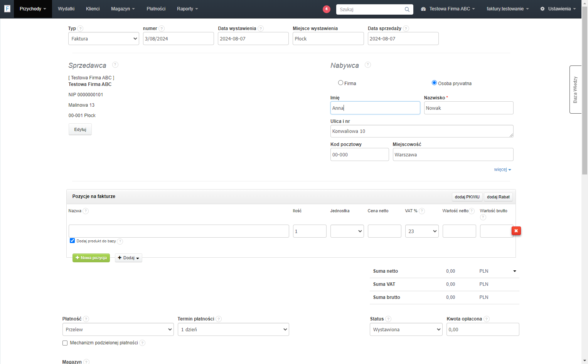Open the Dodaj split dropdown

[128, 258]
